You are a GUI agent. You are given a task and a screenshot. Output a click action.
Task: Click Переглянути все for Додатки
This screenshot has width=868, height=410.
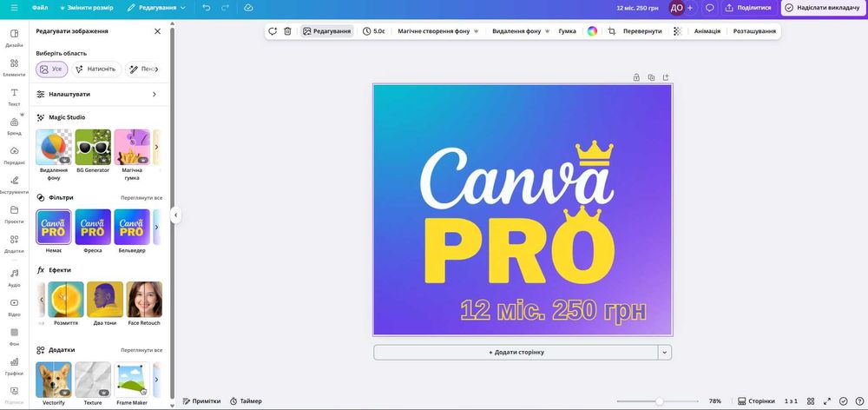(141, 350)
